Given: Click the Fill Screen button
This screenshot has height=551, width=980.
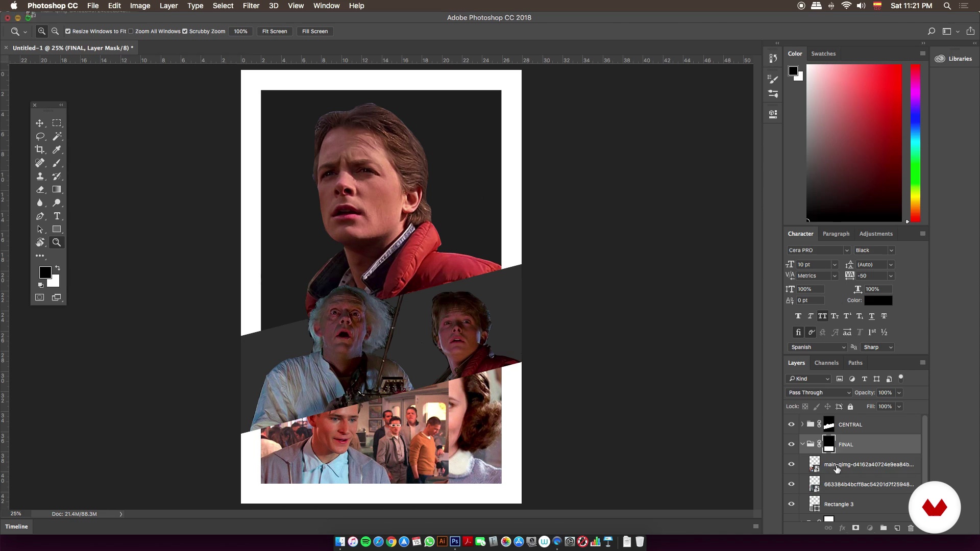Looking at the screenshot, I should tap(315, 31).
